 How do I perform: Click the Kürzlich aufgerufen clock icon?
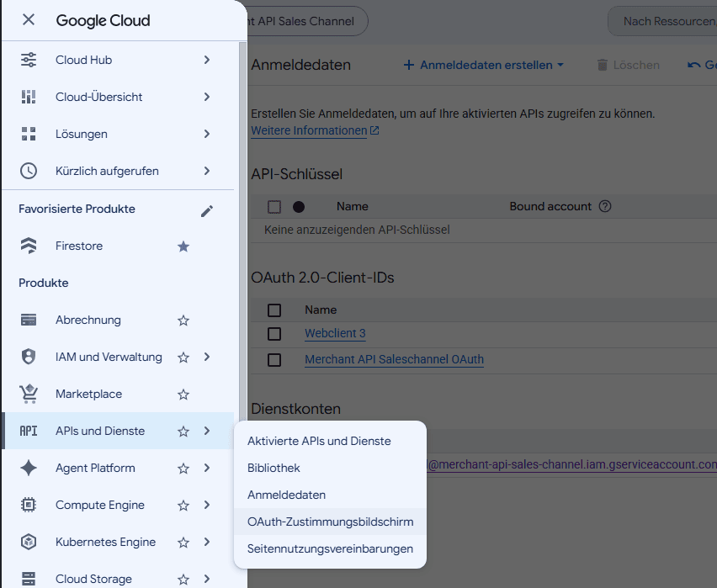pos(29,171)
